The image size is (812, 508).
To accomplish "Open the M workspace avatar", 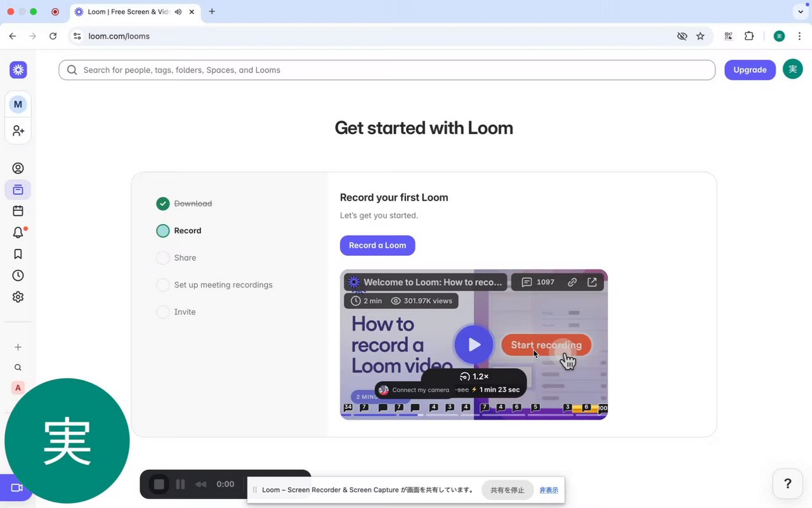I will tap(18, 104).
